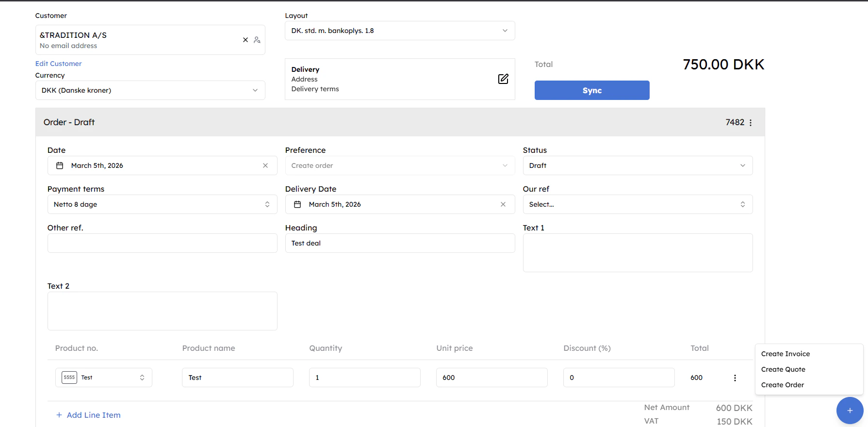The image size is (868, 427).
Task: Click the Heading field containing Test deal
Action: 400,243
